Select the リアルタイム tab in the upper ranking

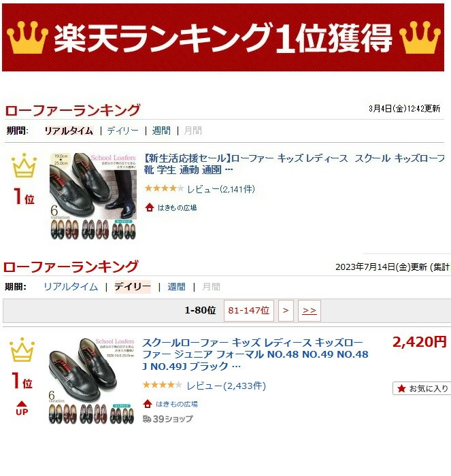tap(69, 131)
